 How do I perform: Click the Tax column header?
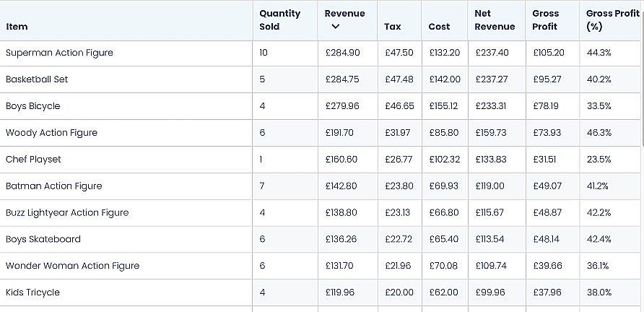click(x=393, y=27)
